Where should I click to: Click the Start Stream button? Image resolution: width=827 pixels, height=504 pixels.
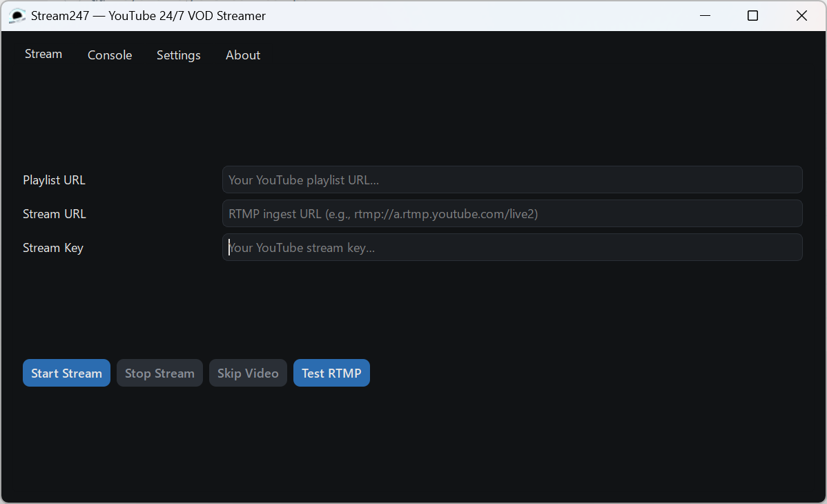pyautogui.click(x=66, y=372)
